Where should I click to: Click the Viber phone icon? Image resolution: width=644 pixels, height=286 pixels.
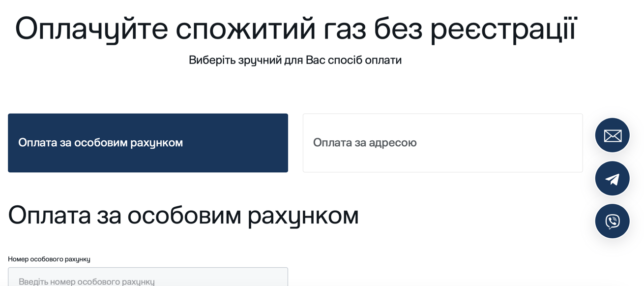coord(612,221)
